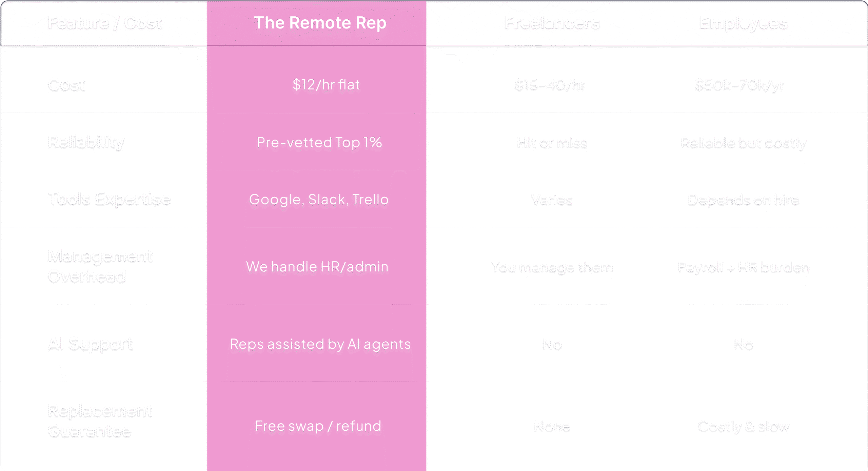
Task: Click the $12/hr flat cost cell
Action: coord(326,85)
